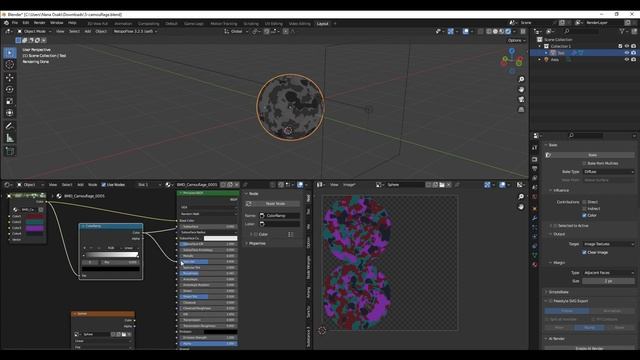This screenshot has width=640, height=360.
Task: Expand the Properties section in node sidebar
Action: 256,243
